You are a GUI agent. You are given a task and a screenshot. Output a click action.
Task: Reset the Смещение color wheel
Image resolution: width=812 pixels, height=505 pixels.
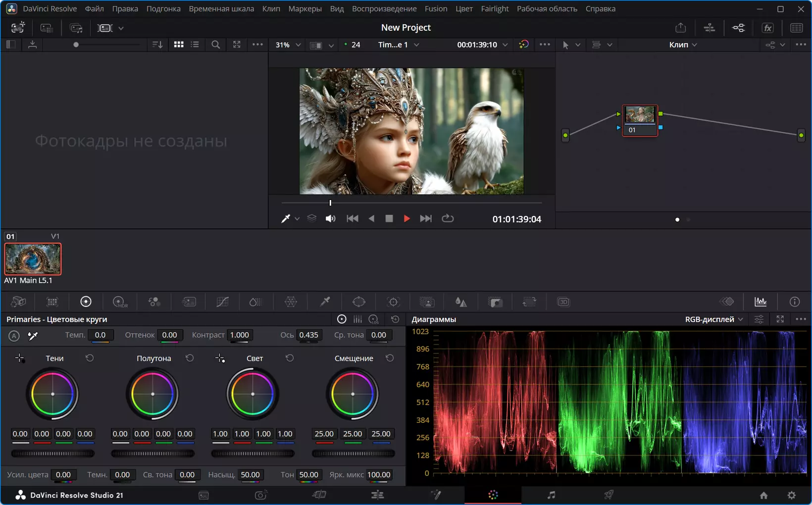click(x=390, y=358)
